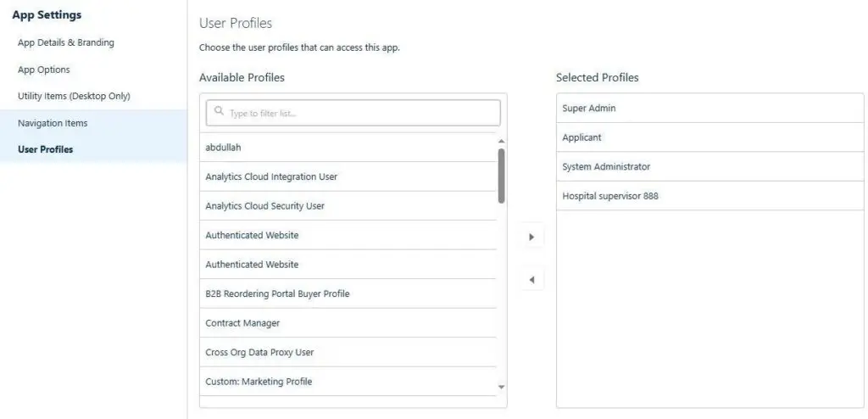The image size is (868, 419).
Task: Switch to Navigation Items section
Action: coord(53,123)
